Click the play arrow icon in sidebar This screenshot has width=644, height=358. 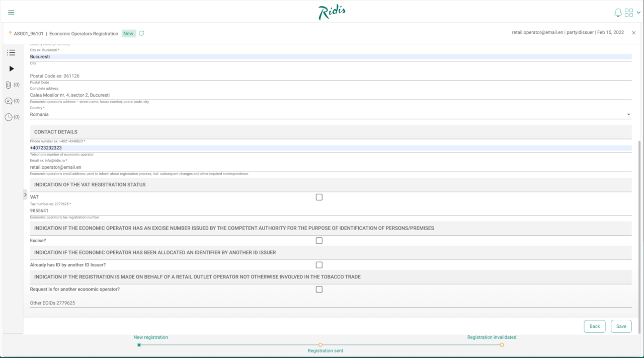(11, 68)
